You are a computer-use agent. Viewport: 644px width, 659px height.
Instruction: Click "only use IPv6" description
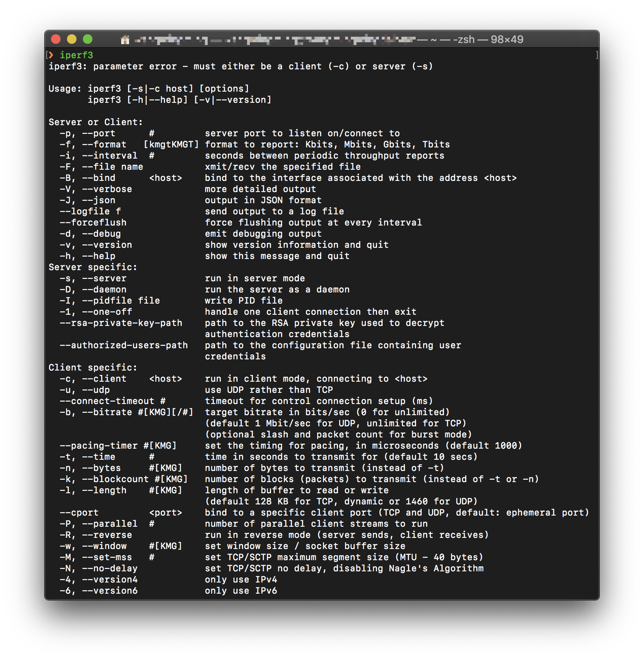241,590
